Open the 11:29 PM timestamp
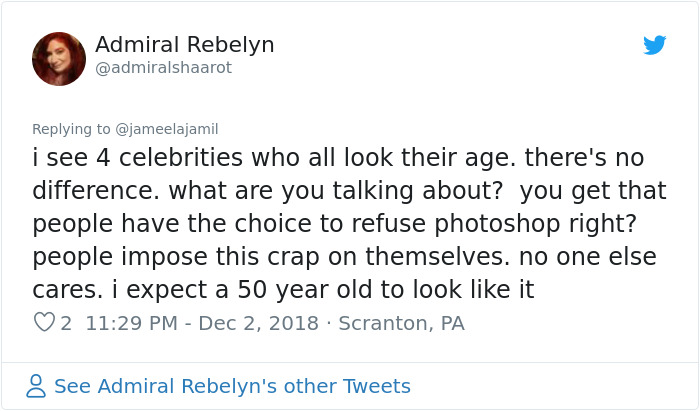Screen dimensions: 700x411 133,323
